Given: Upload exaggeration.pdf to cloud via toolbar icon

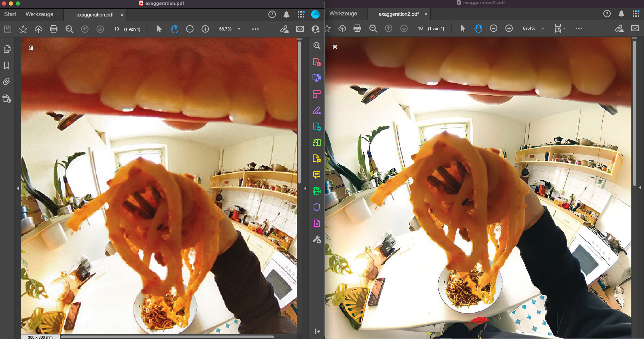Looking at the screenshot, I should click(x=39, y=29).
